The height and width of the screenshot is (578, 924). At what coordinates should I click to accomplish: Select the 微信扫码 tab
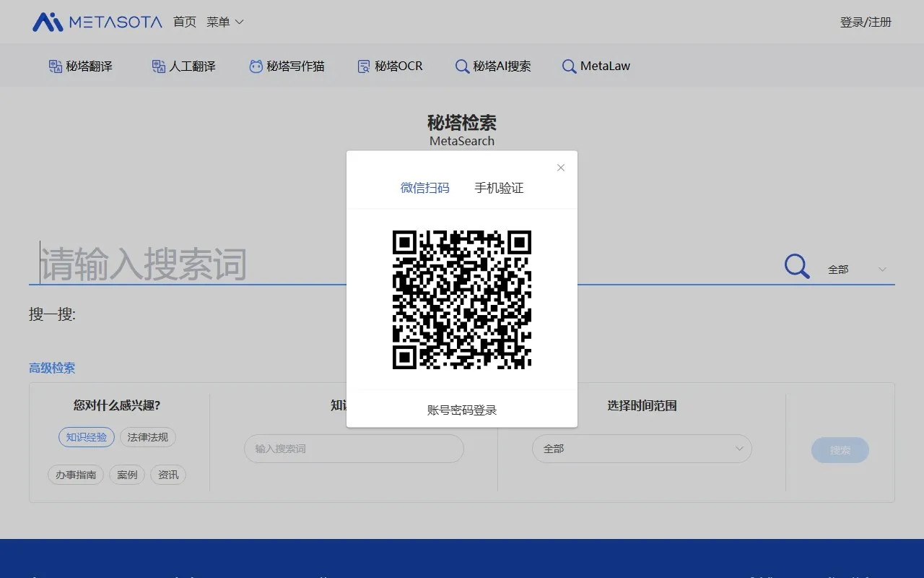click(424, 188)
